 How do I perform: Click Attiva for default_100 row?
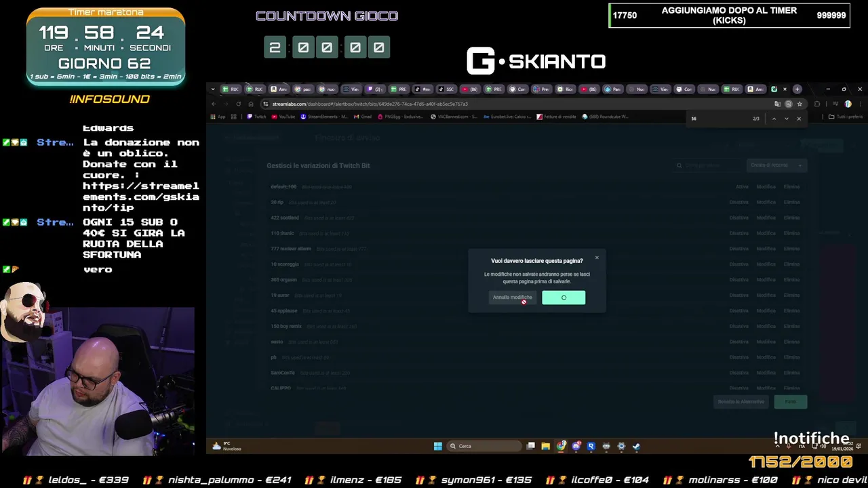(x=742, y=187)
